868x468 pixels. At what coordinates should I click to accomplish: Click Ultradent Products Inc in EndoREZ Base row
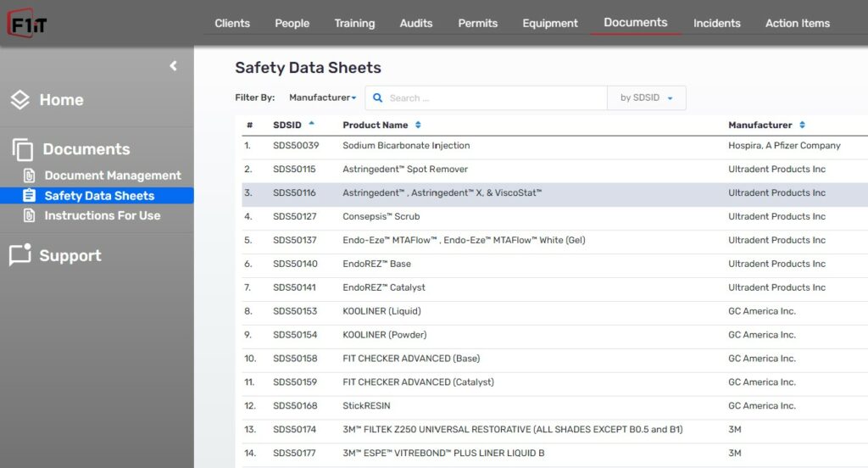(777, 265)
